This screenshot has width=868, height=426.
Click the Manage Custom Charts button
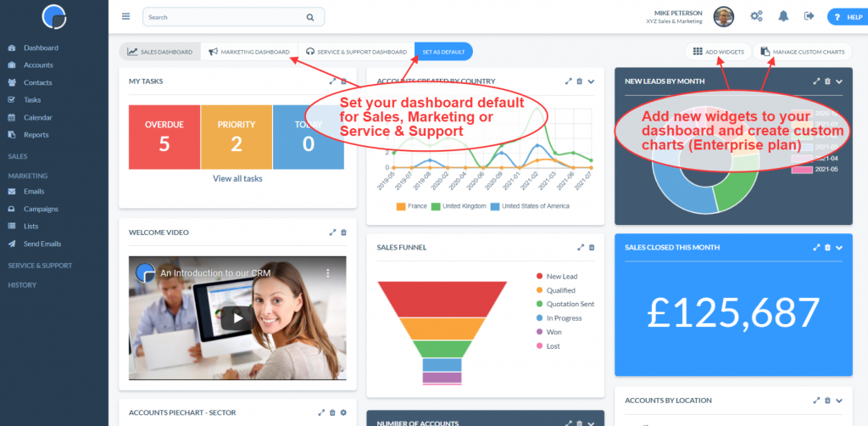[803, 52]
